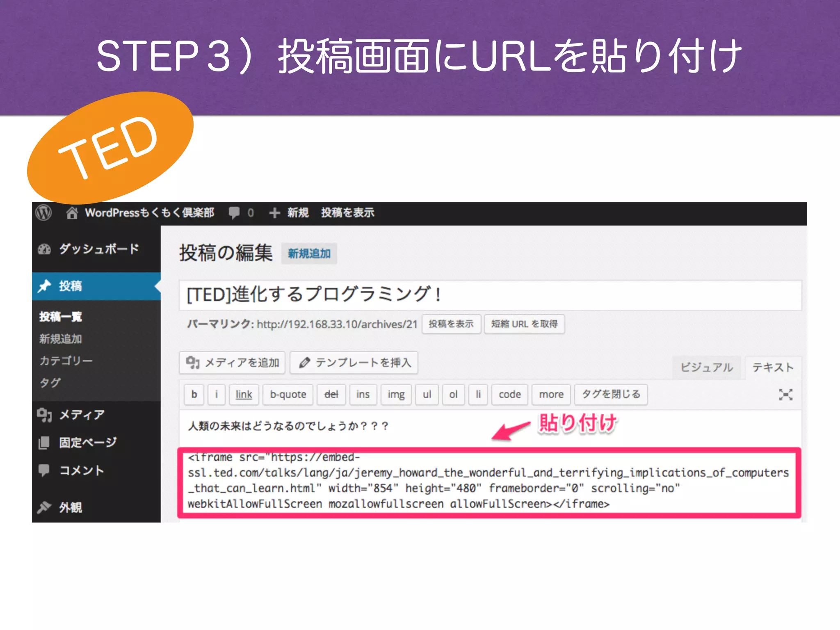Click 新規追加 button next to 投稿の編集
This screenshot has height=630, width=840.
coord(309,253)
